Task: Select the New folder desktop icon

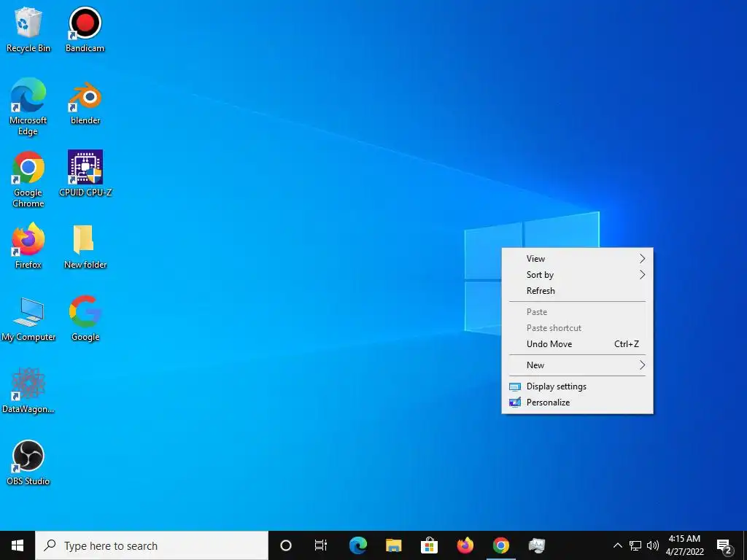Action: tap(85, 247)
